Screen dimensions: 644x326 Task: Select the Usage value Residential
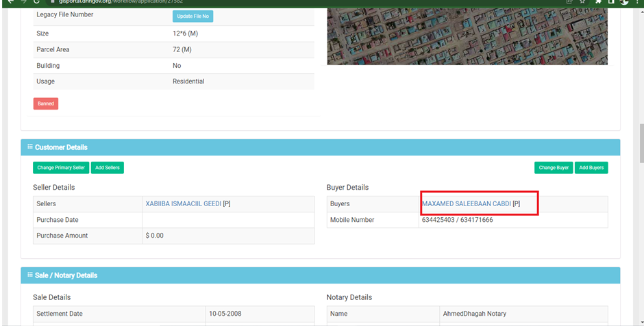tap(188, 81)
